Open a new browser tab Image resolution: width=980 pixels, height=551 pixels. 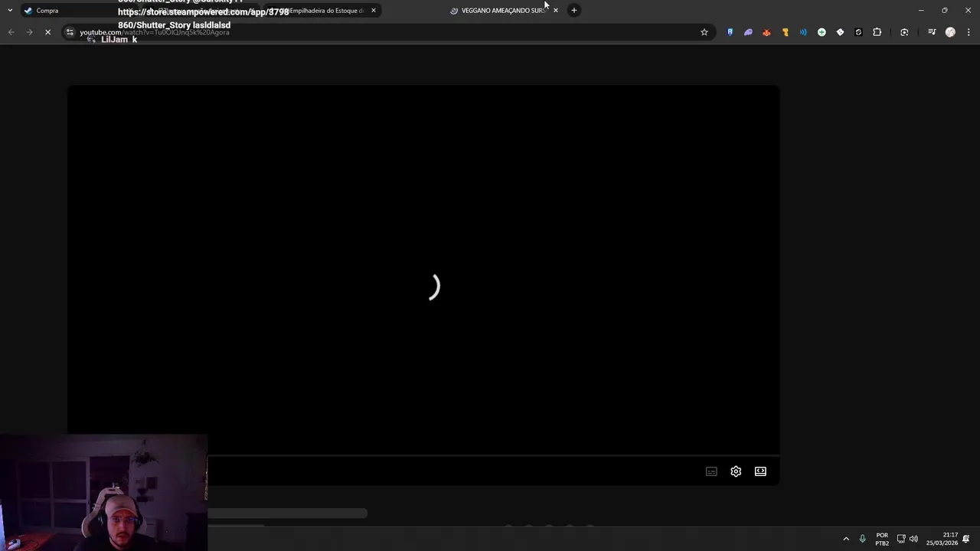coord(574,10)
